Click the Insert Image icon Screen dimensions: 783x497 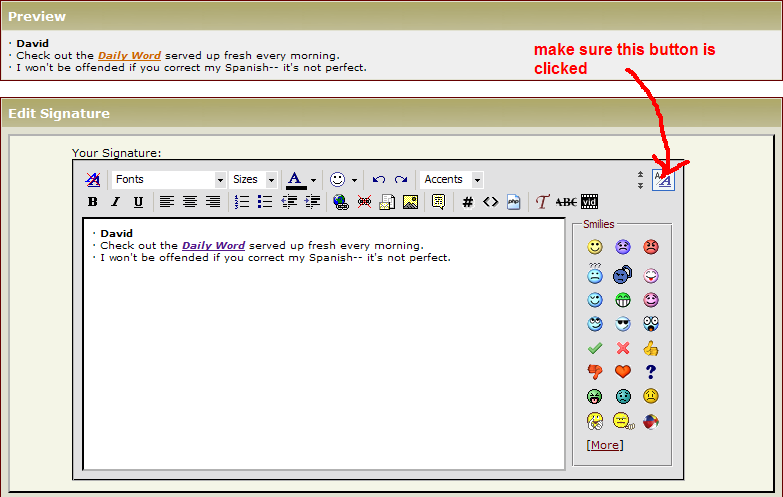click(x=410, y=202)
